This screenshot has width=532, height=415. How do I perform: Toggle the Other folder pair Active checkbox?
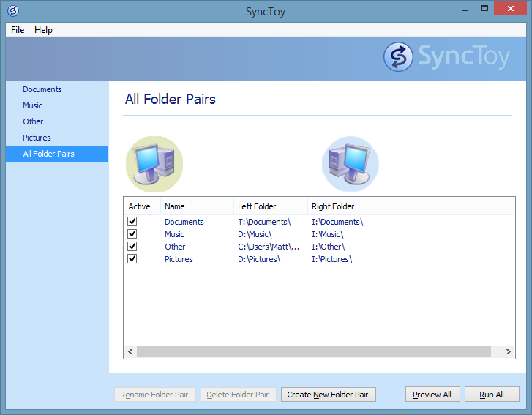pyautogui.click(x=132, y=247)
